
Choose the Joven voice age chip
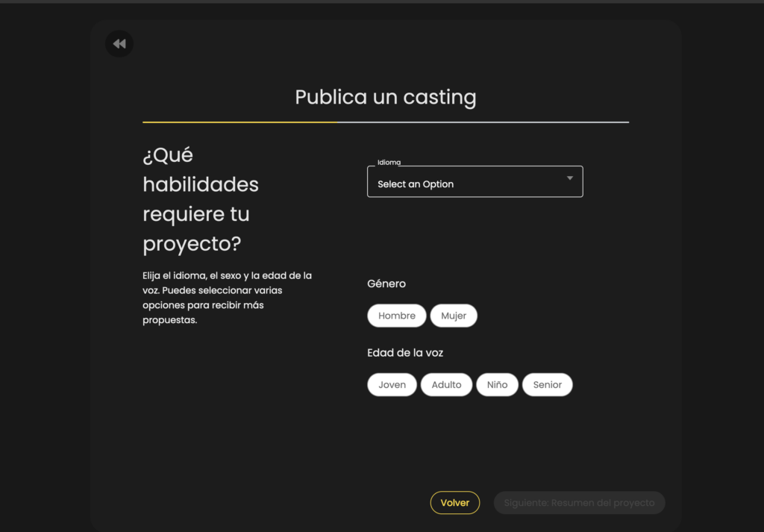click(392, 385)
